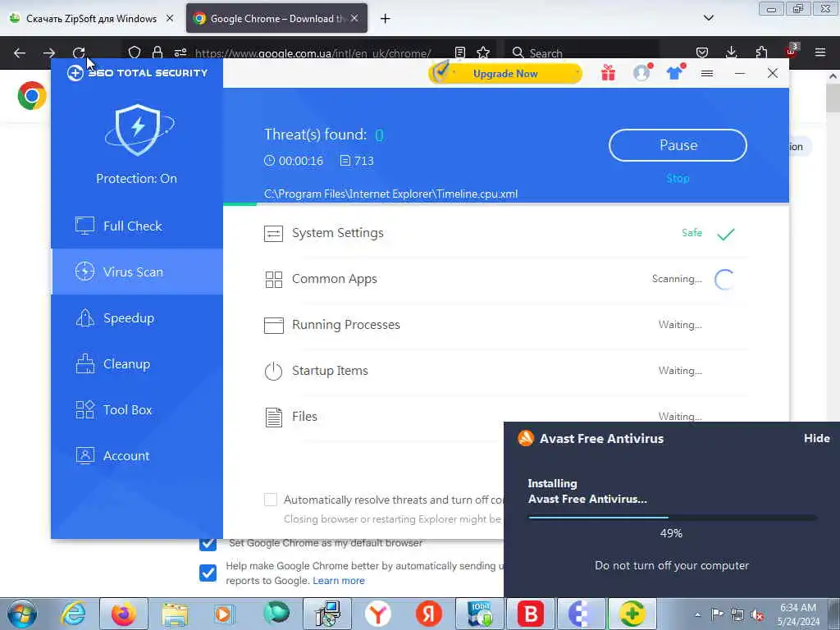
Task: Show hidden system tray icons
Action: tap(697, 614)
